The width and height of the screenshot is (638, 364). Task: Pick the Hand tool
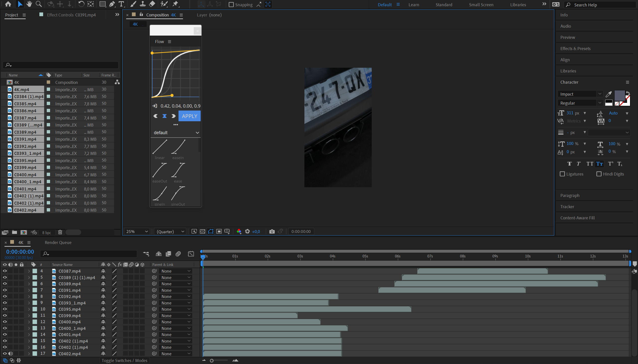coord(29,4)
